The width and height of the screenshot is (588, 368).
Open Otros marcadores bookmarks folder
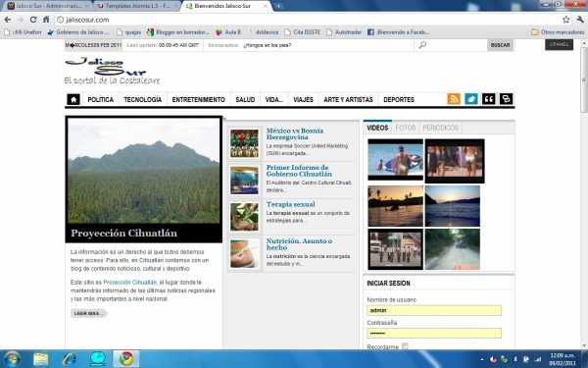click(558, 32)
